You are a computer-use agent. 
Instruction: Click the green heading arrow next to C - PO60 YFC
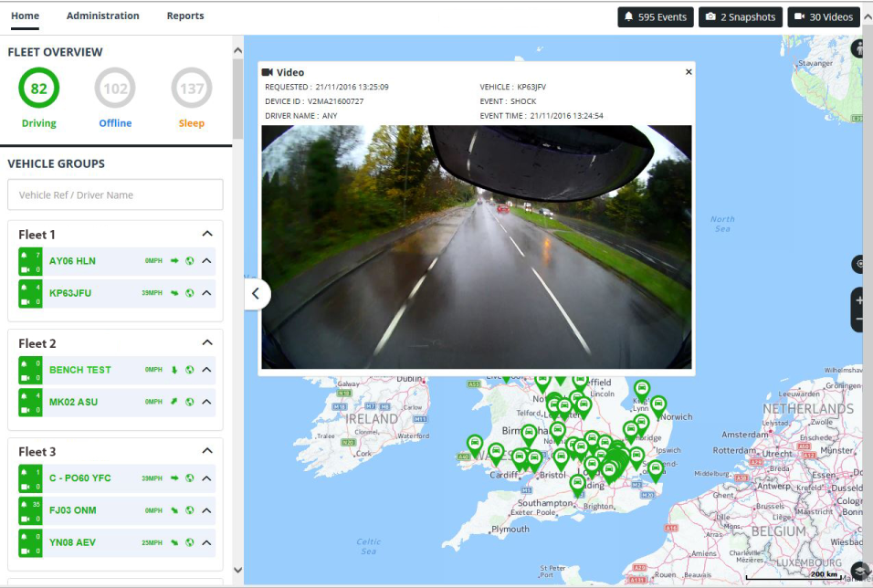(x=174, y=478)
